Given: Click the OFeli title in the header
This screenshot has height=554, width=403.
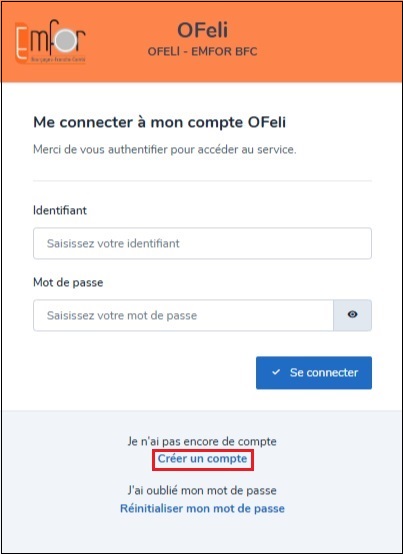Looking at the screenshot, I should [203, 30].
